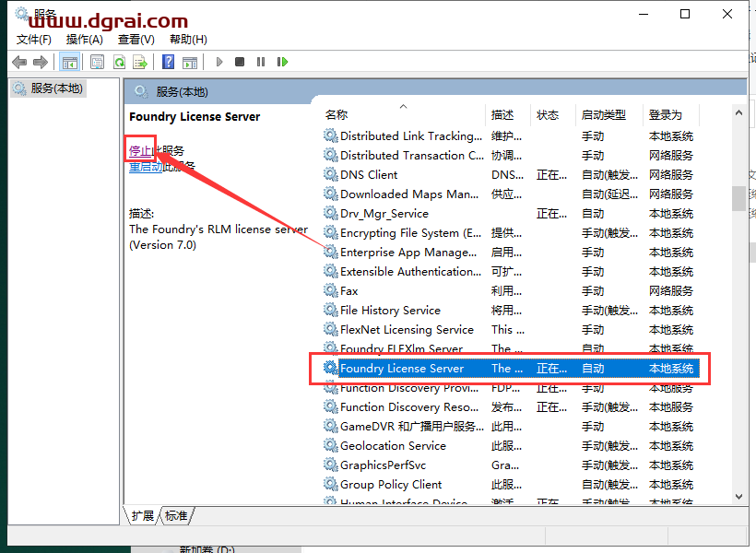Click the Restart Service toolbar icon

(x=282, y=62)
